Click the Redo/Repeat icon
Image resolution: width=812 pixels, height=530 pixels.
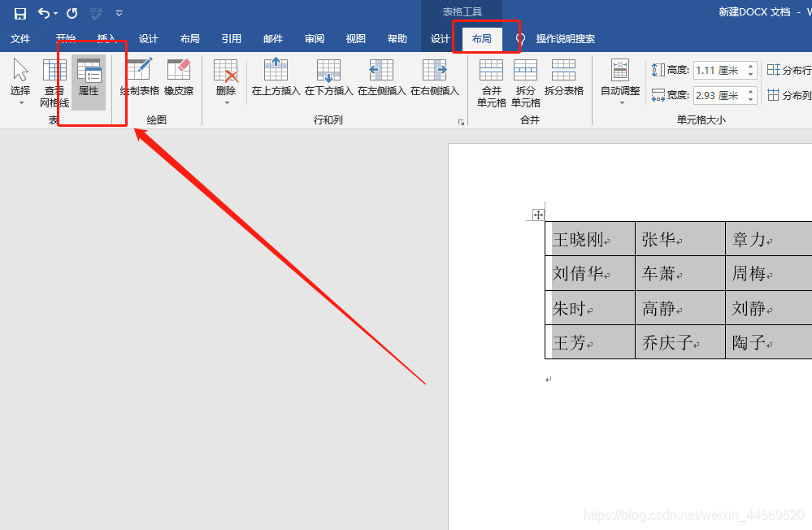point(72,14)
